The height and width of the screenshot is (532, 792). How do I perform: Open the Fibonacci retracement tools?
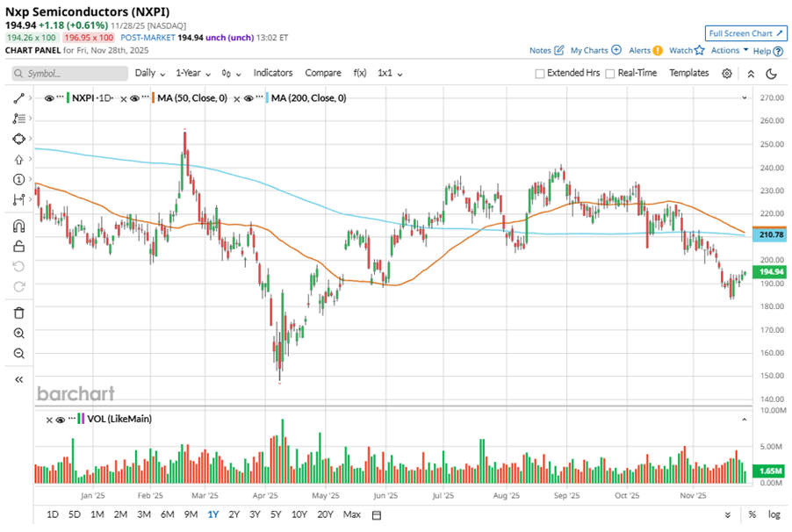[x=18, y=119]
